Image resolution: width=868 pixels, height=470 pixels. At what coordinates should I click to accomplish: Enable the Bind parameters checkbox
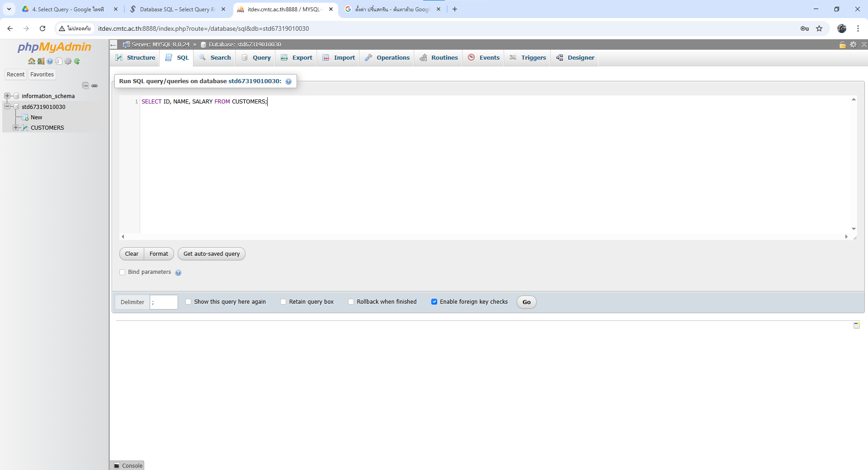(x=123, y=273)
